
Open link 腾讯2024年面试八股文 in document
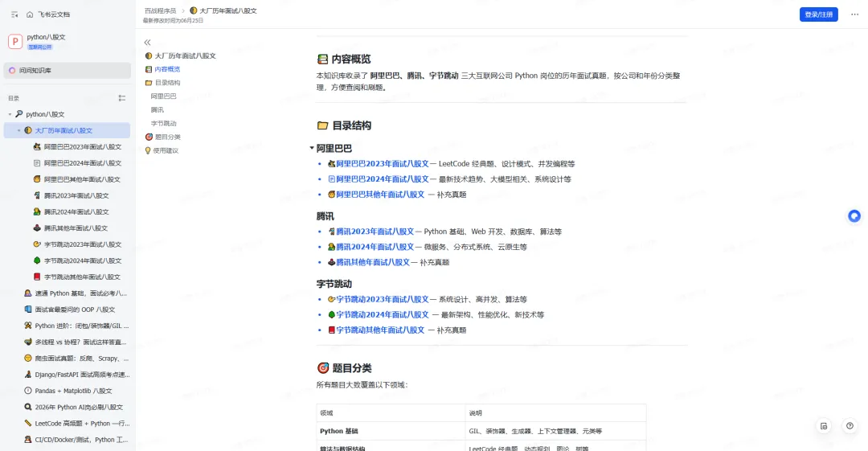coord(375,247)
